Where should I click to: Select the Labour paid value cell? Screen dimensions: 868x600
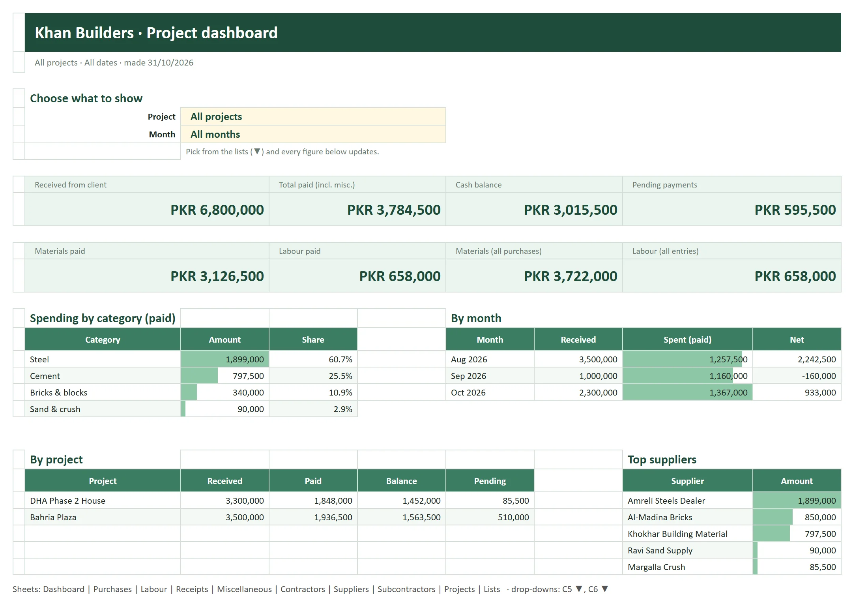click(x=357, y=276)
